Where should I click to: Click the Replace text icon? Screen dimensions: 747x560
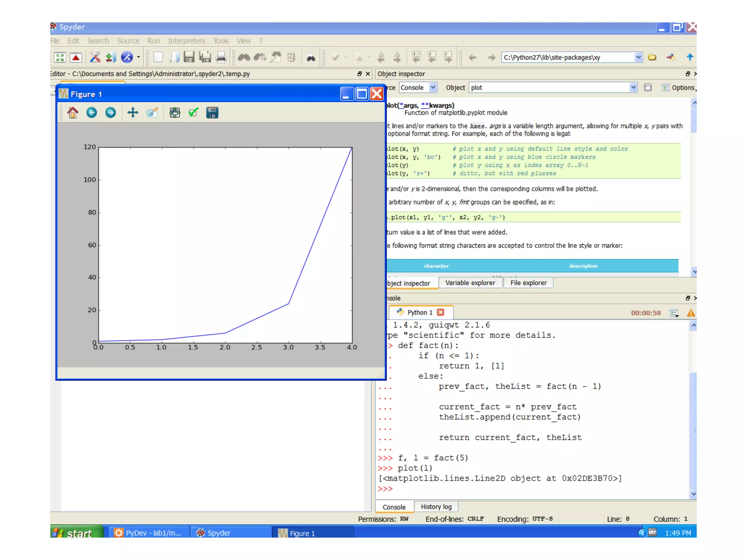tap(276, 57)
